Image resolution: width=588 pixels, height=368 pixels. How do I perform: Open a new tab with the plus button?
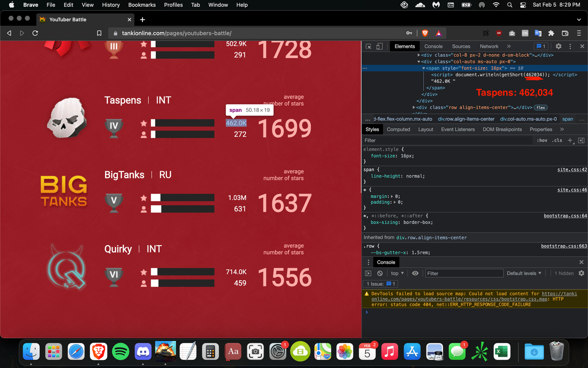[142, 19]
